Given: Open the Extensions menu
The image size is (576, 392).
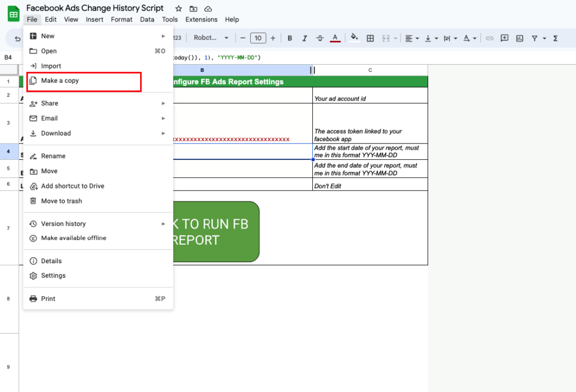Looking at the screenshot, I should (201, 20).
